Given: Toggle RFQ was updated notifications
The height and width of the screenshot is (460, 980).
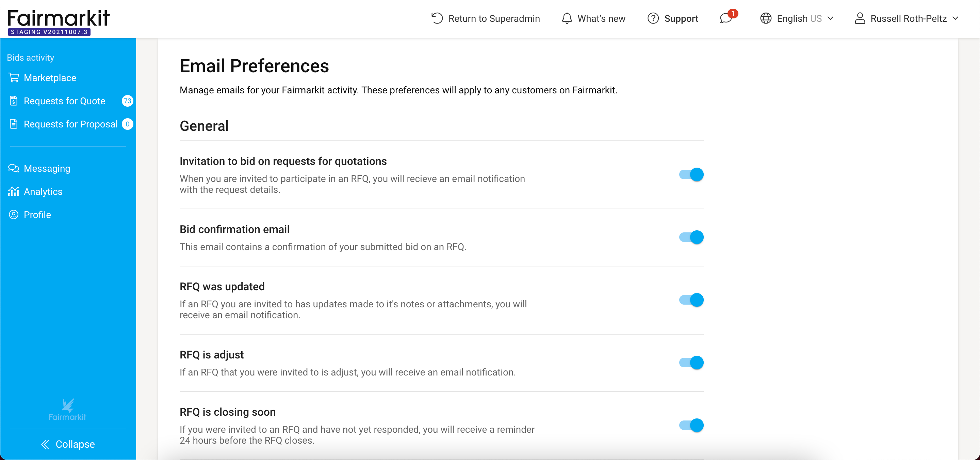Looking at the screenshot, I should (x=691, y=300).
